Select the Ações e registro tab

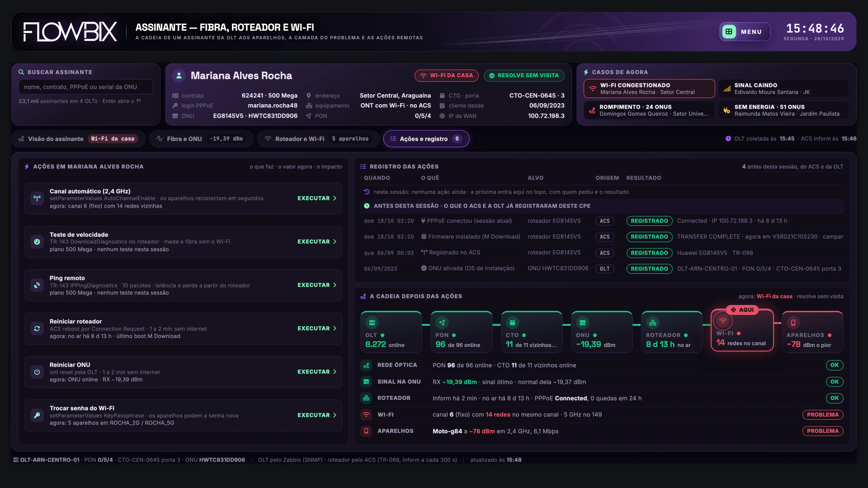(x=426, y=139)
